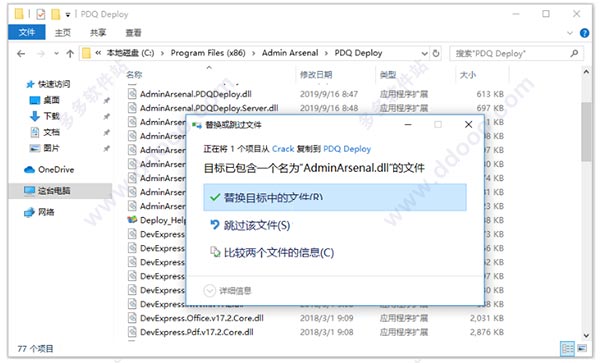This screenshot has height=363, width=600.
Task: Expand the ribbon with the chevron
Action: coord(570,33)
